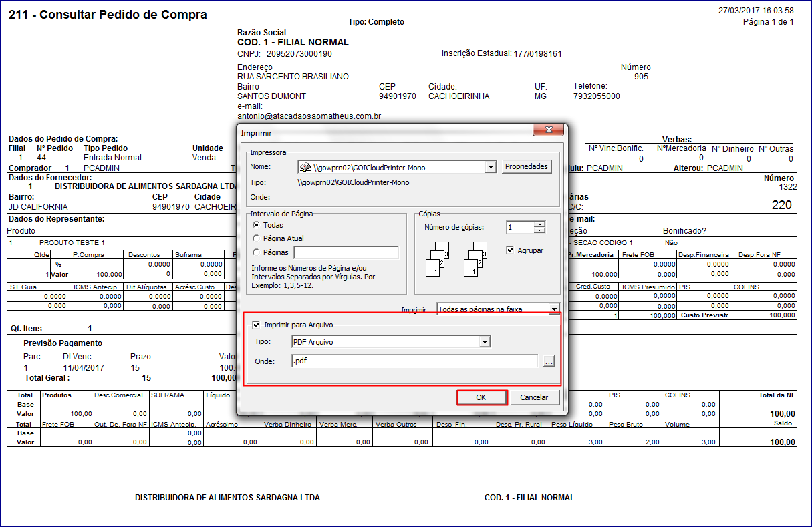Click the 'Dados do Representante:' heading
Viewport: 812px width, 527px height.
[x=57, y=219]
